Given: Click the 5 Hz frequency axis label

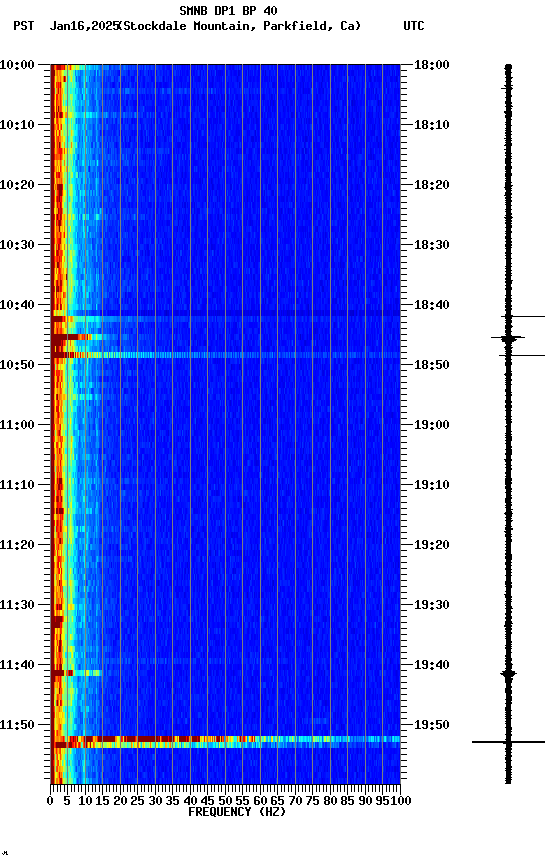Looking at the screenshot, I should [x=67, y=801].
